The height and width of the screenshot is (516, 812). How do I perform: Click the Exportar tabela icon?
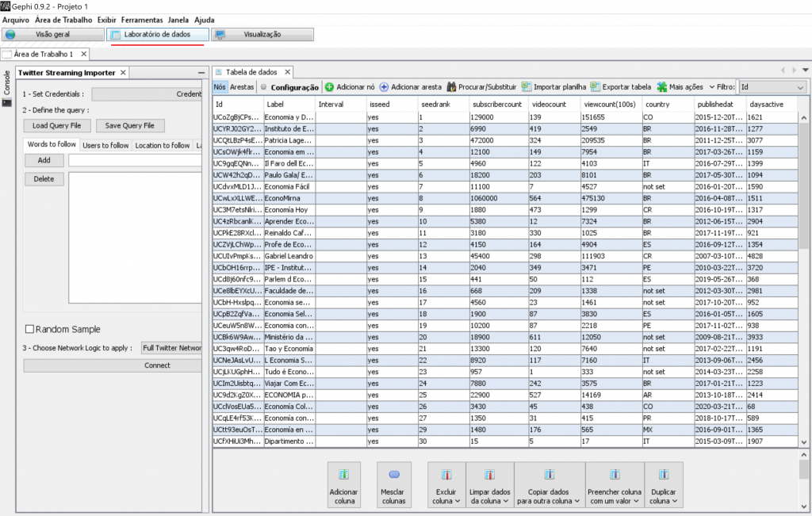pyautogui.click(x=596, y=87)
